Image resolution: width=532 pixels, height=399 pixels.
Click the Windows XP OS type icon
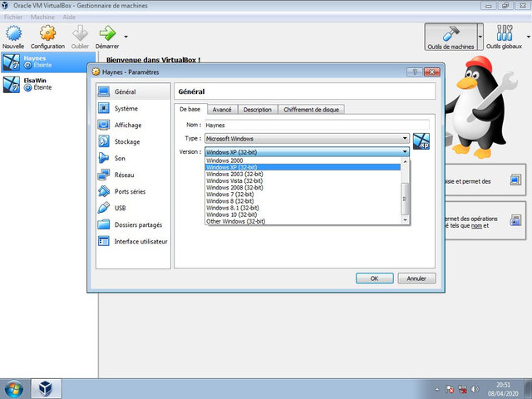pos(421,141)
